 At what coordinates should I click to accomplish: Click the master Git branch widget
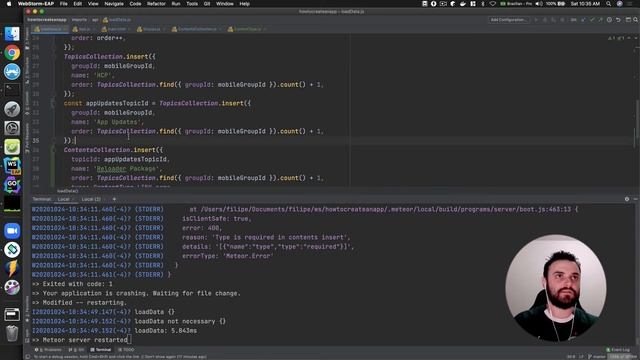pyautogui.click(x=596, y=357)
